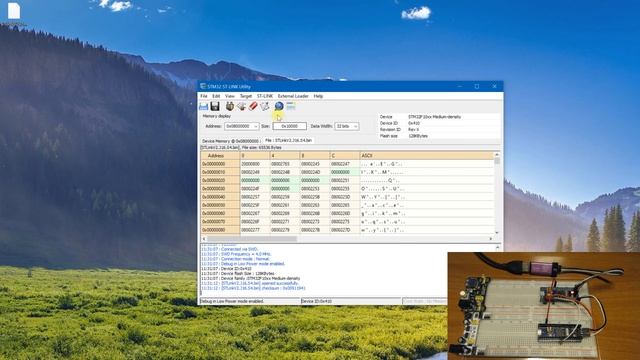This screenshot has width=640, height=360.
Task: Click log line Device flash Size : 128KBytes
Action: 238,273
